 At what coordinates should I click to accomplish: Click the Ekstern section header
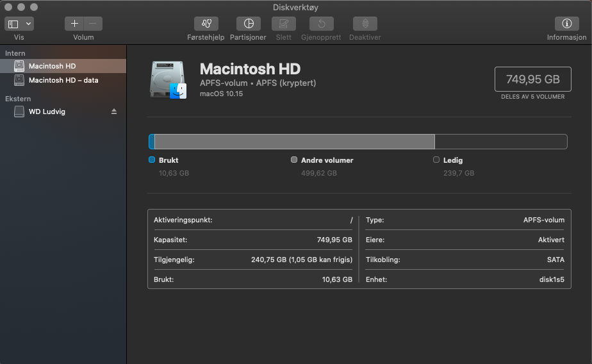pyautogui.click(x=18, y=99)
